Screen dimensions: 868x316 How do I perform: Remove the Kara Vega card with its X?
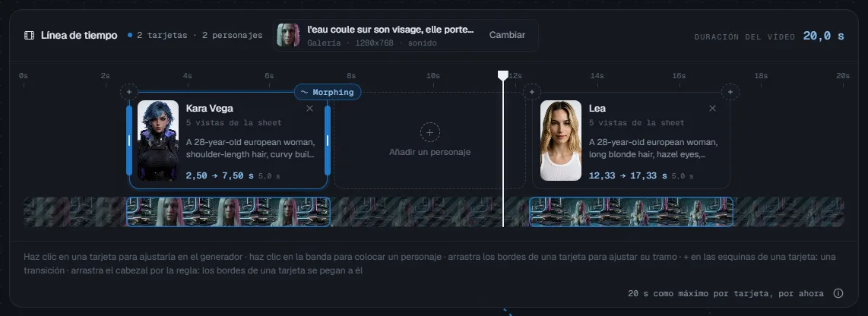pyautogui.click(x=309, y=109)
